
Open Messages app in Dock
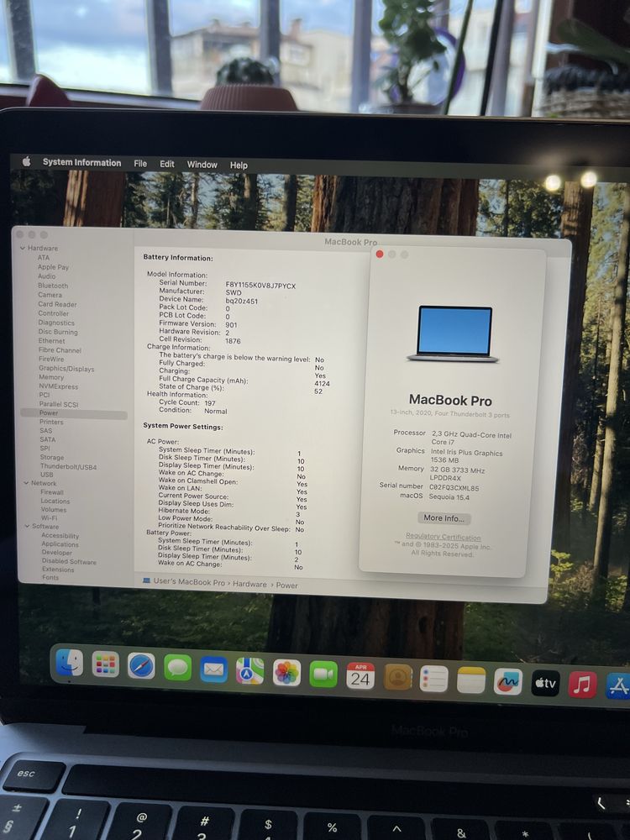pyautogui.click(x=178, y=668)
